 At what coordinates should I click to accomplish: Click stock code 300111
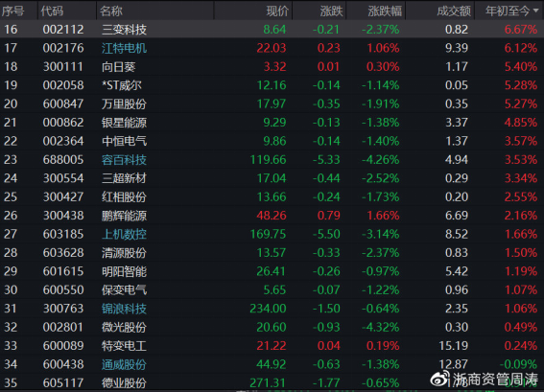tap(63, 66)
